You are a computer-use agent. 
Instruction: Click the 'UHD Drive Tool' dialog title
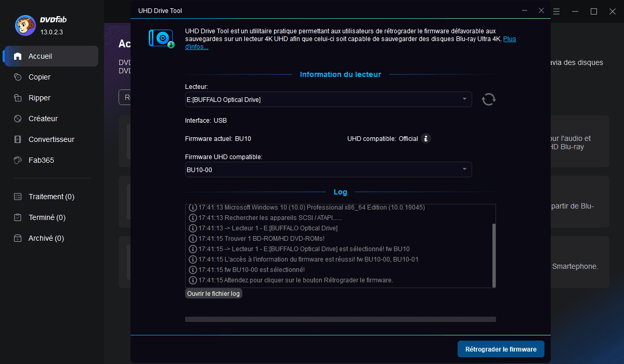tap(160, 10)
